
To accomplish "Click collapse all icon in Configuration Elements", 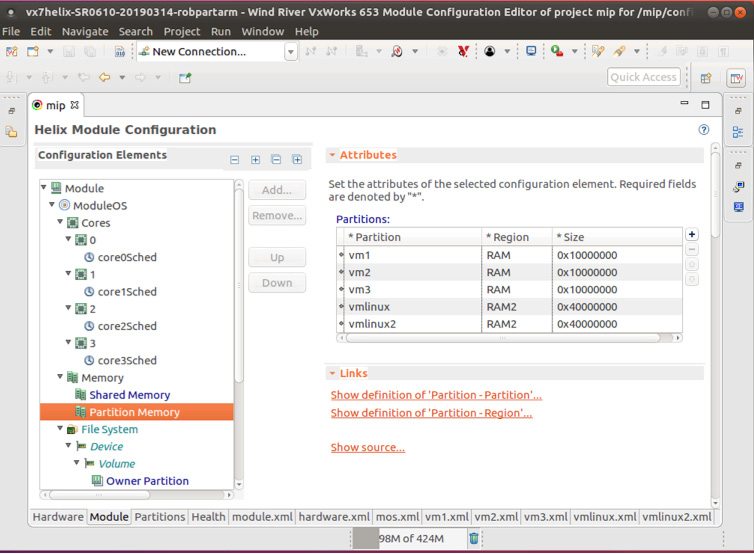I will tap(276, 159).
